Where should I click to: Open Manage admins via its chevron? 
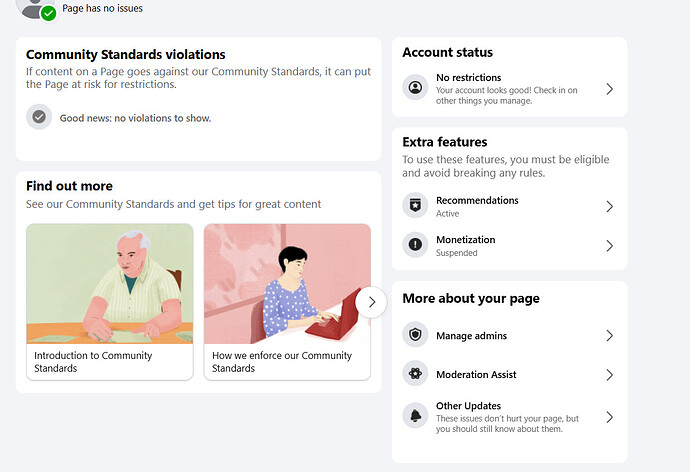pos(609,336)
